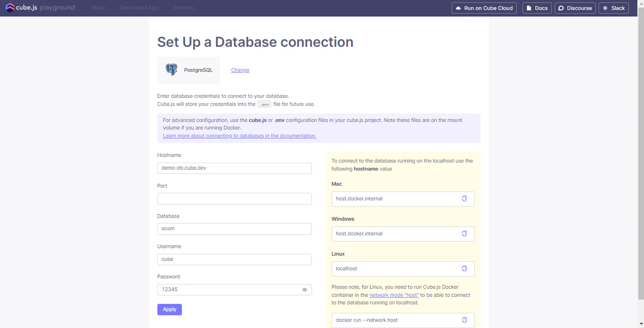Viewport: 644px width, 328px height.
Task: Click the ".env" code label
Action: click(x=264, y=104)
